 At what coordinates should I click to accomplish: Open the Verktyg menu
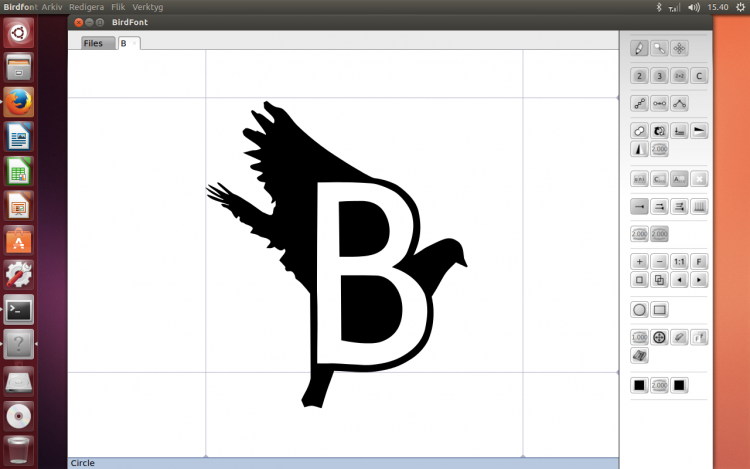coord(147,7)
